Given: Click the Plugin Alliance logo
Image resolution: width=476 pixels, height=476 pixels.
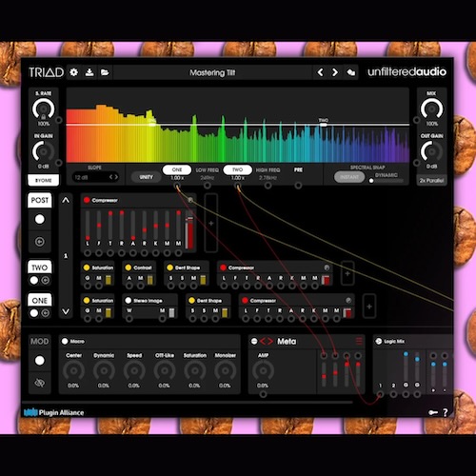Looking at the screenshot, I should 53,412.
